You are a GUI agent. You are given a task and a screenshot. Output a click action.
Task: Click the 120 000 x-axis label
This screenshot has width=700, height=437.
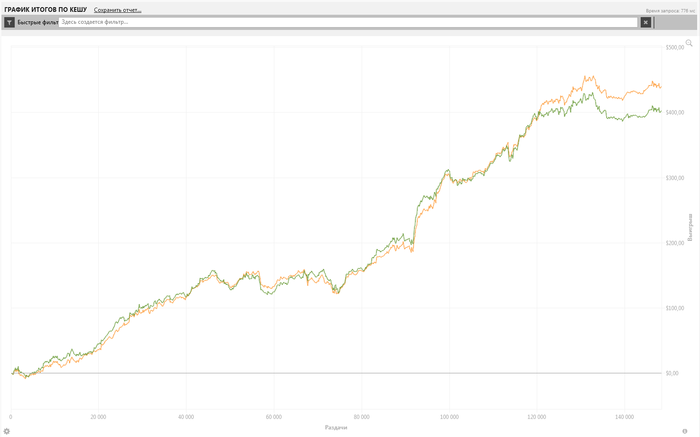click(537, 417)
